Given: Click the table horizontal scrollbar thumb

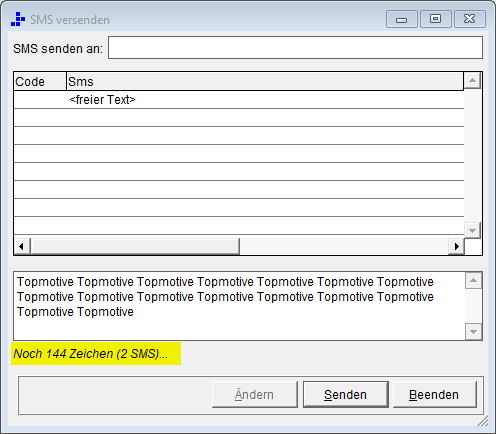Looking at the screenshot, I should tap(135, 247).
